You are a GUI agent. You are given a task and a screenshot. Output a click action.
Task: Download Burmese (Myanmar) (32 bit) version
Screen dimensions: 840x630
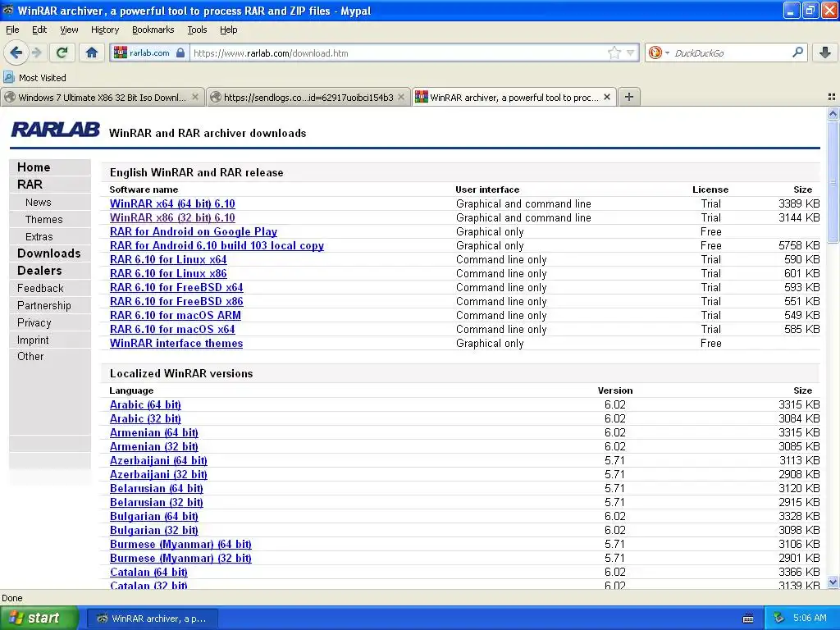coord(180,558)
